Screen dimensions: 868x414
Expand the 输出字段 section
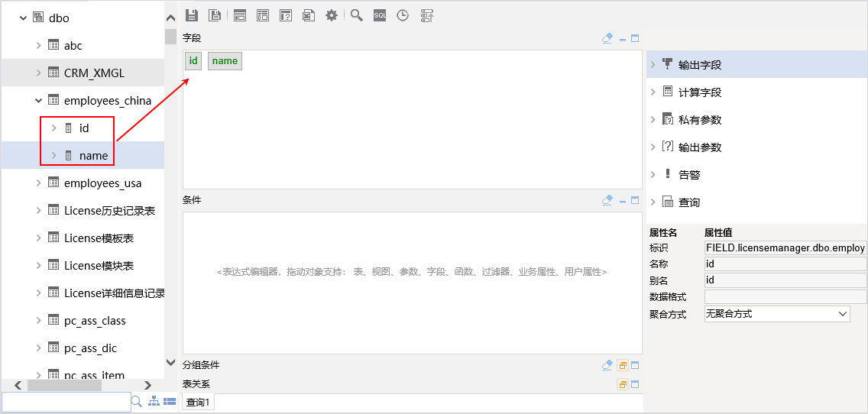coord(653,65)
